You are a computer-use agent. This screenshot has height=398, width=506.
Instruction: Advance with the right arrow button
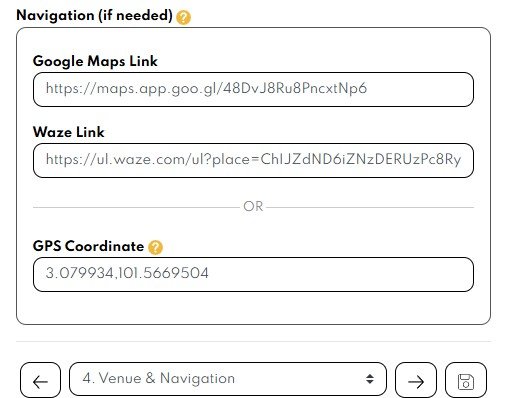(x=416, y=380)
